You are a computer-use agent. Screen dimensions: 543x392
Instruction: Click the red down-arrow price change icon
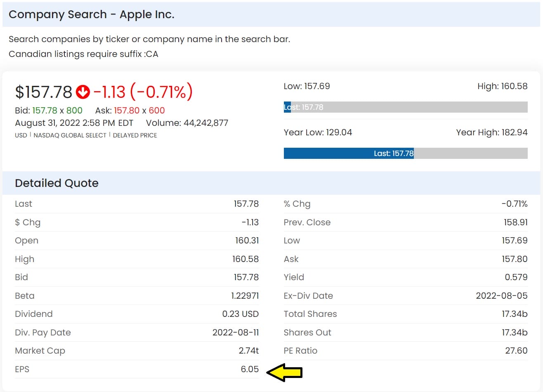pos(83,92)
